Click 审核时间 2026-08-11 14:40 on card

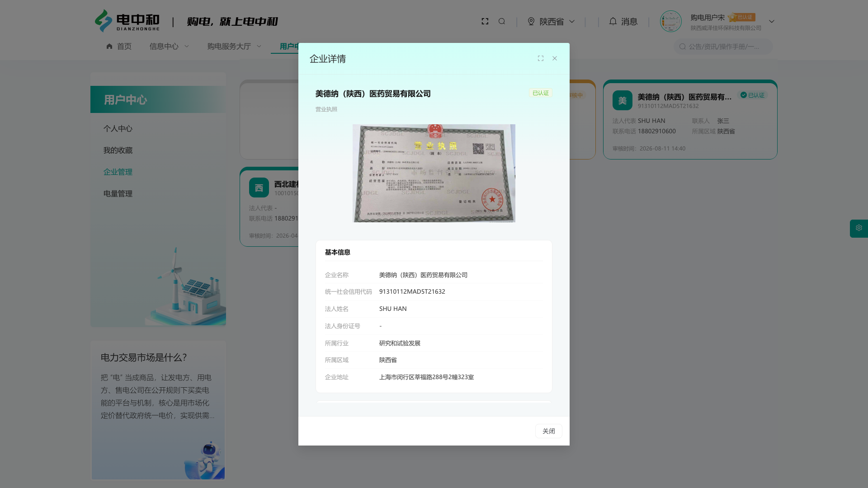click(649, 148)
